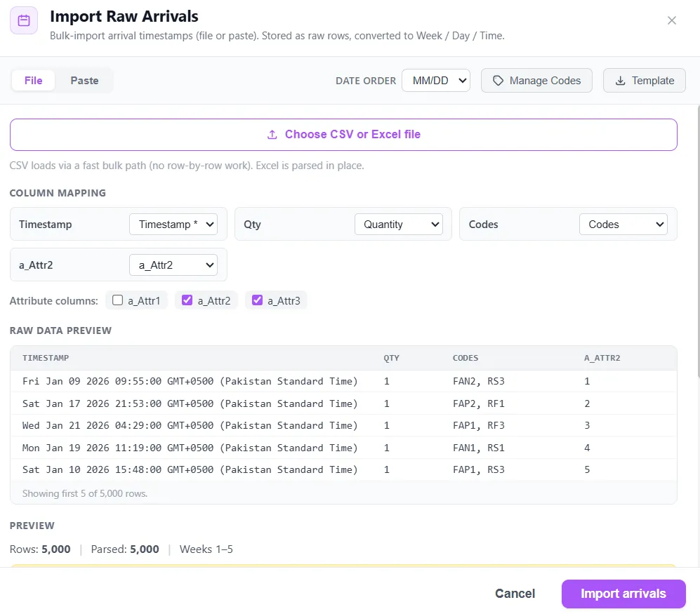Switch to the Paste tab
This screenshot has width=700, height=614.
pyautogui.click(x=84, y=81)
